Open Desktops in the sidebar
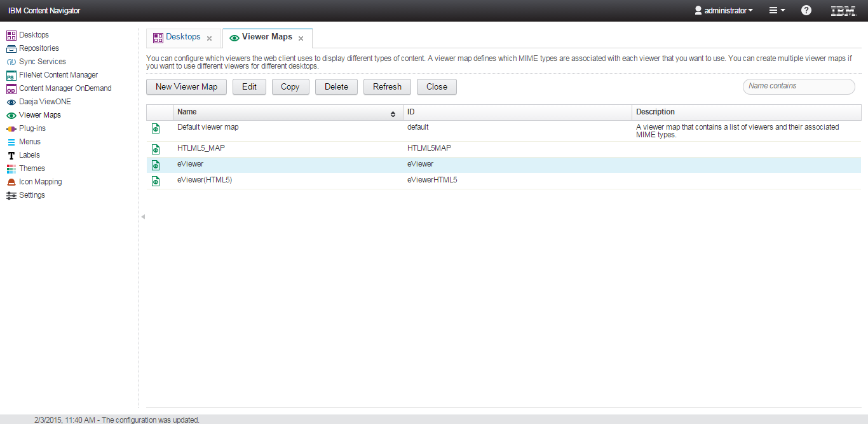Image resolution: width=868 pixels, height=424 pixels. 34,35
